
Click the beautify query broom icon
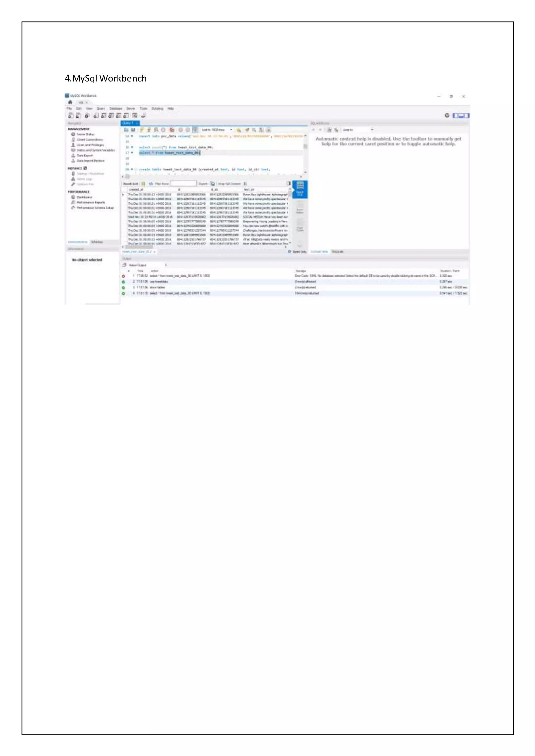tap(247, 130)
